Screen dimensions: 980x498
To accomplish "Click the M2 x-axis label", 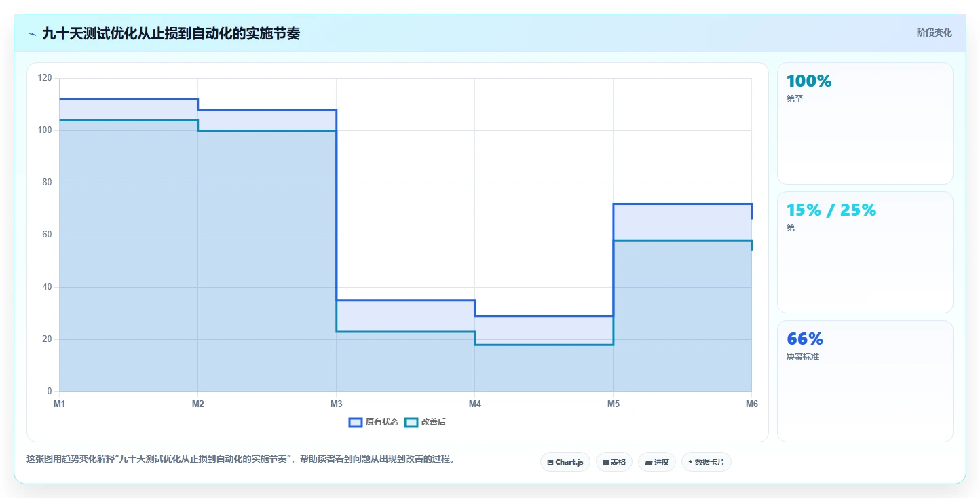I will [x=197, y=404].
